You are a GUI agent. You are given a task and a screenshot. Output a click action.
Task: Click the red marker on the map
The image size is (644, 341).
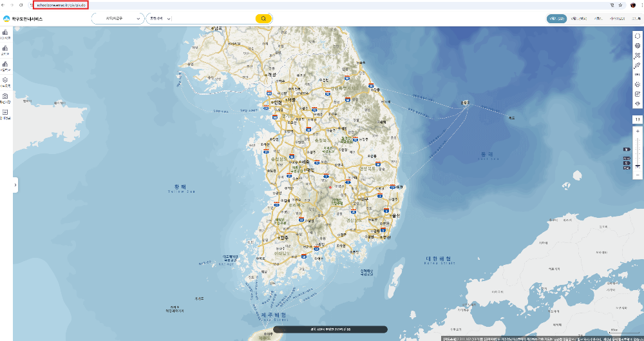tap(330, 187)
